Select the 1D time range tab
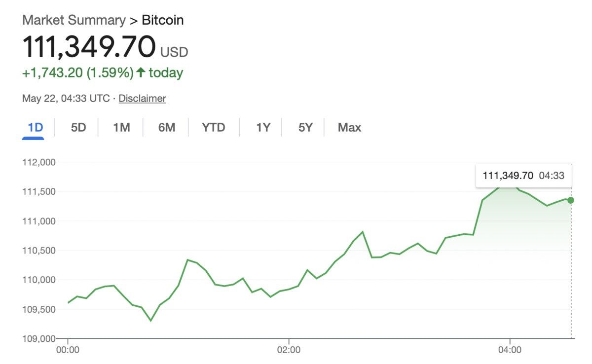Viewport: 592px width, 364px height. click(x=36, y=128)
